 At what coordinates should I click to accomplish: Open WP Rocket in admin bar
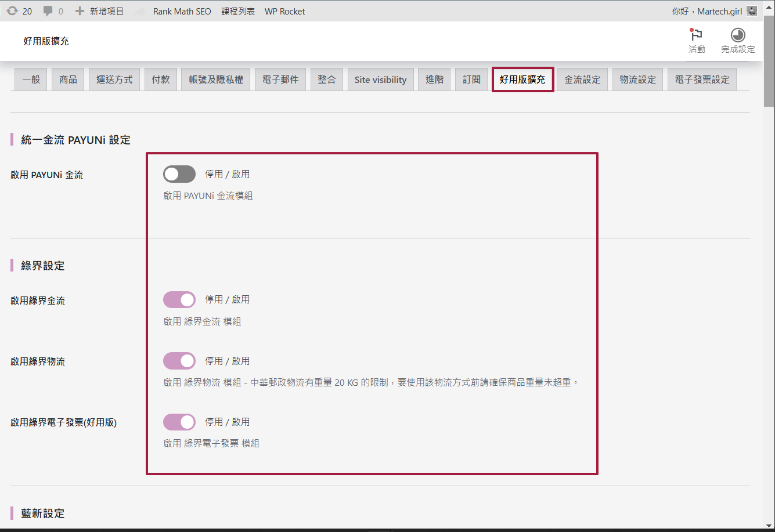[284, 11]
